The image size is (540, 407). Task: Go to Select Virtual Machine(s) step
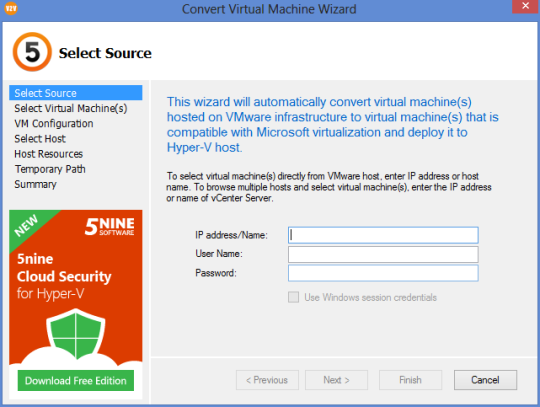click(x=71, y=108)
